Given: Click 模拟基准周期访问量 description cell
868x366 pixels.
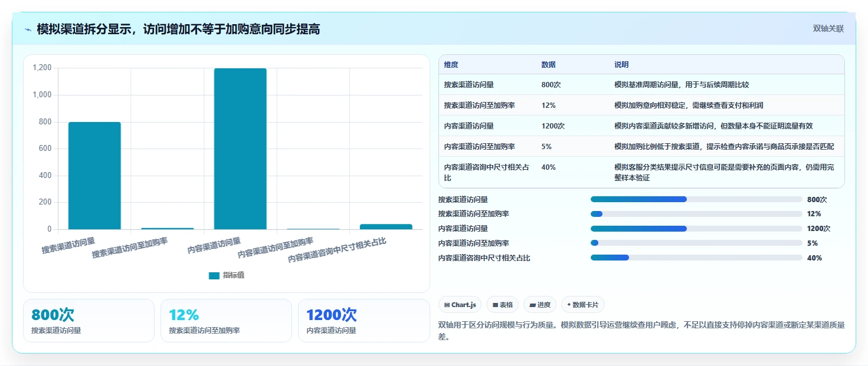Looking at the screenshot, I should (682, 85).
